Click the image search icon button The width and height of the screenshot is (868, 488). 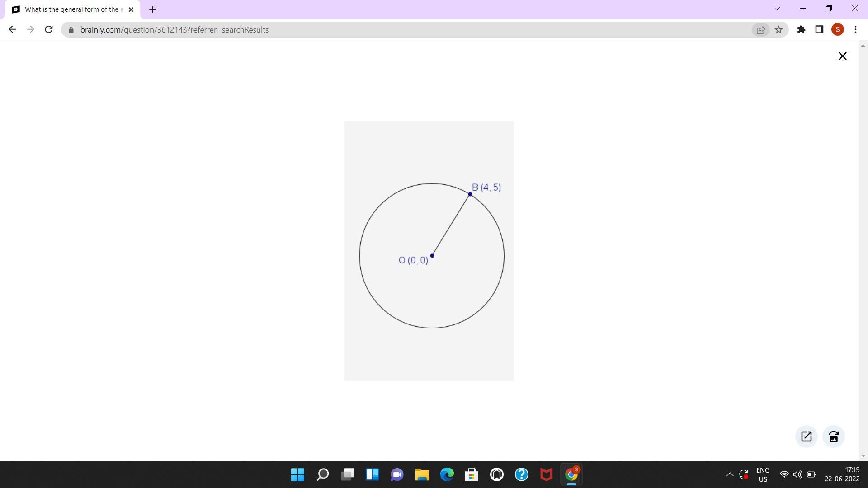[834, 436]
